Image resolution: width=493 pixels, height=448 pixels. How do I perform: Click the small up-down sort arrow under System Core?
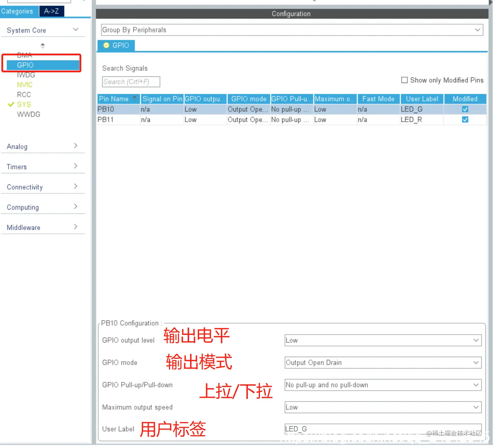43,45
